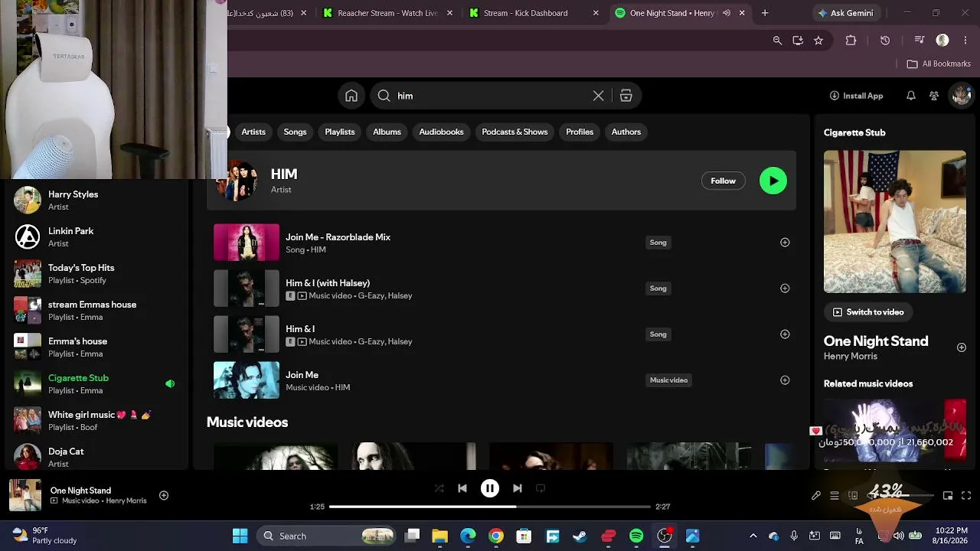Pause the current song
Viewport: 980px width, 551px height.
pyautogui.click(x=490, y=488)
